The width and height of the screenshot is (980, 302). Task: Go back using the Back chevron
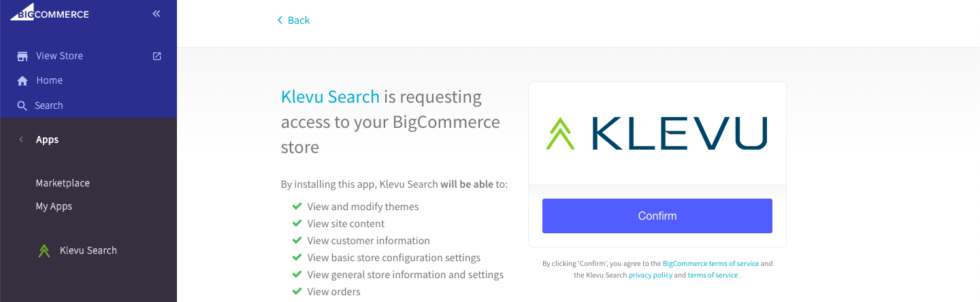click(280, 20)
